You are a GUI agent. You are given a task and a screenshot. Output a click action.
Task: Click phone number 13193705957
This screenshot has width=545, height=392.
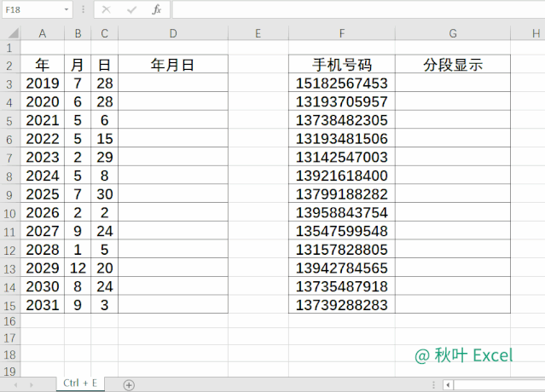point(342,101)
